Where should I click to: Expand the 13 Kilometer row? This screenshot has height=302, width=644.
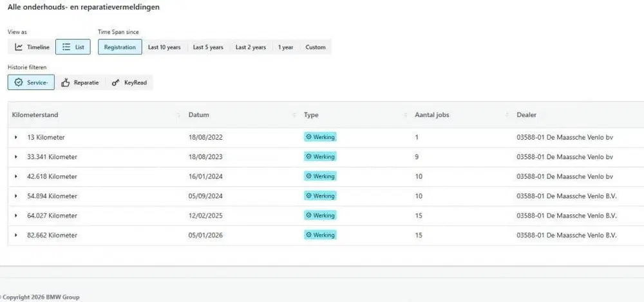tap(16, 137)
